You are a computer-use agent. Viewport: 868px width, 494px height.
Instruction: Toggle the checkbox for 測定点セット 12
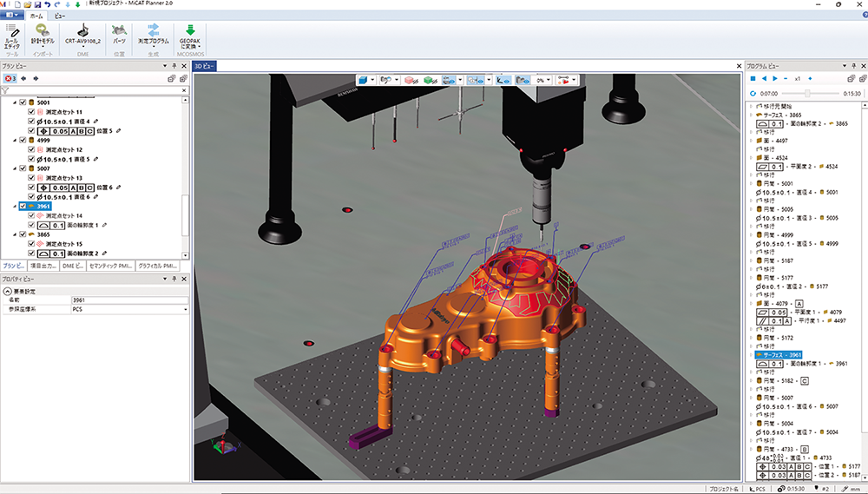[x=32, y=149]
